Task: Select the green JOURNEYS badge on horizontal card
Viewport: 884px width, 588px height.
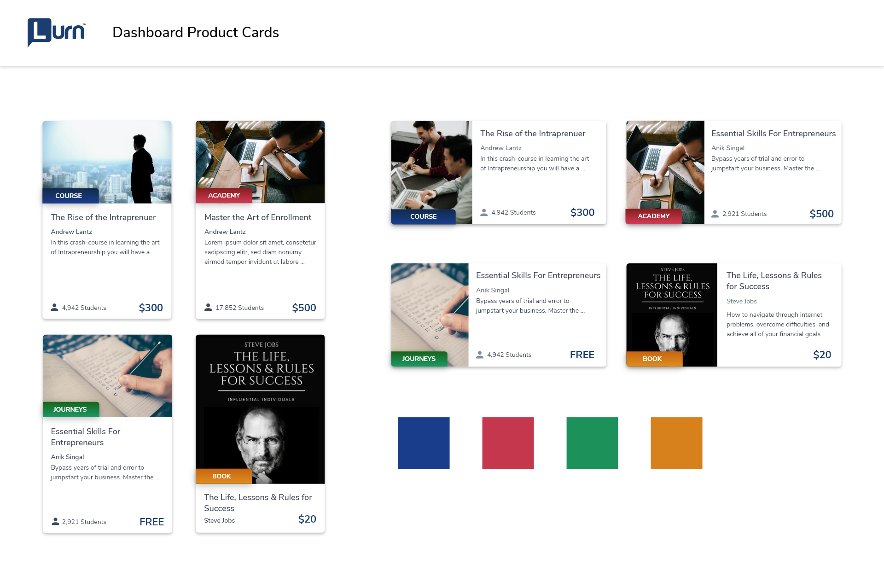Action: click(x=419, y=359)
